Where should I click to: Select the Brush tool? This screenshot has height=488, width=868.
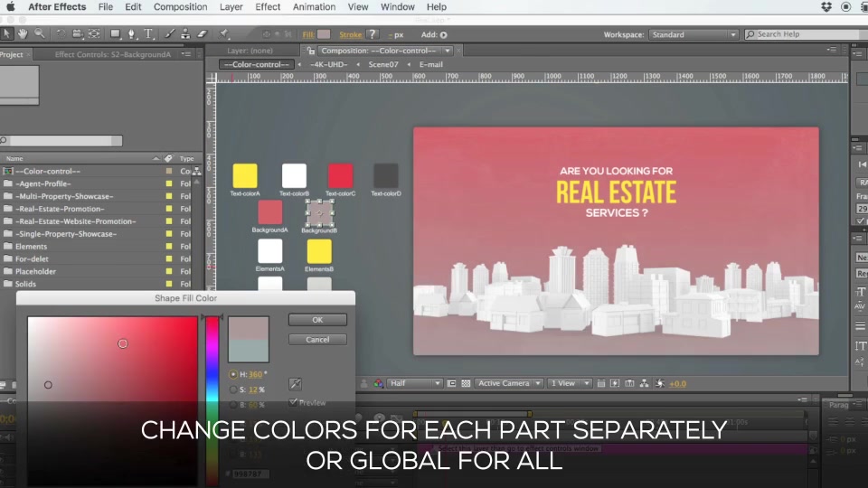(x=170, y=33)
